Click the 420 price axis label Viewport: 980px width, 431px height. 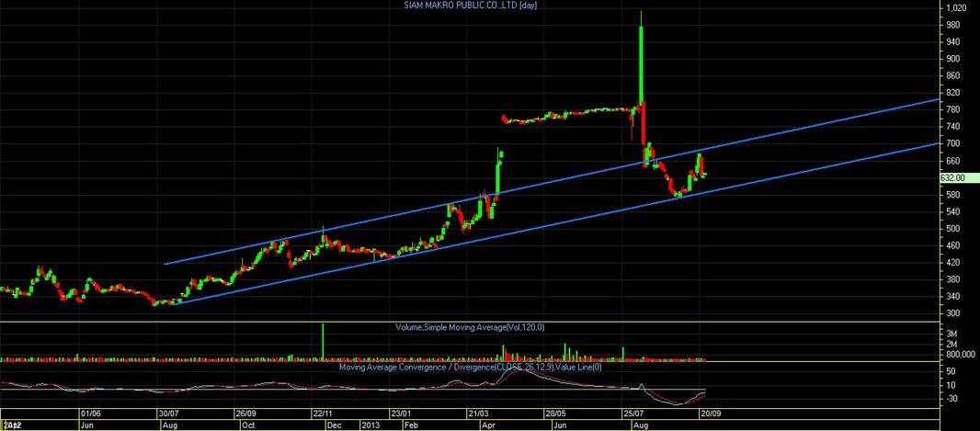[x=953, y=263]
